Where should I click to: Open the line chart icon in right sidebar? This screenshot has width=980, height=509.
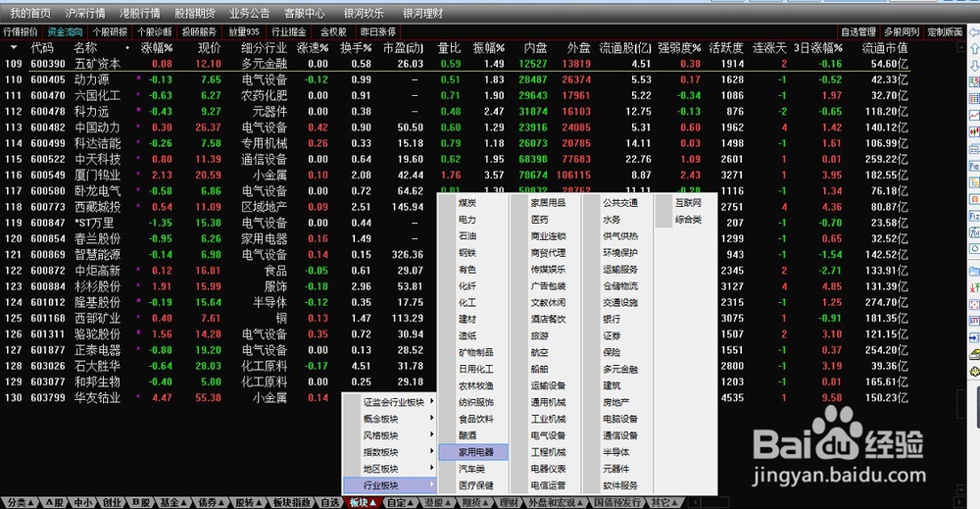[x=974, y=116]
